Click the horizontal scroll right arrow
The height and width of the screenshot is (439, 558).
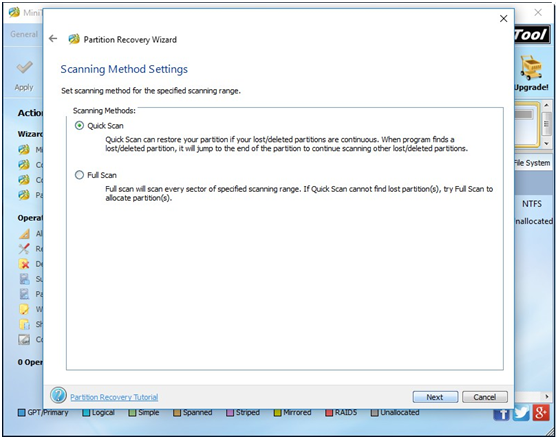(x=547, y=396)
